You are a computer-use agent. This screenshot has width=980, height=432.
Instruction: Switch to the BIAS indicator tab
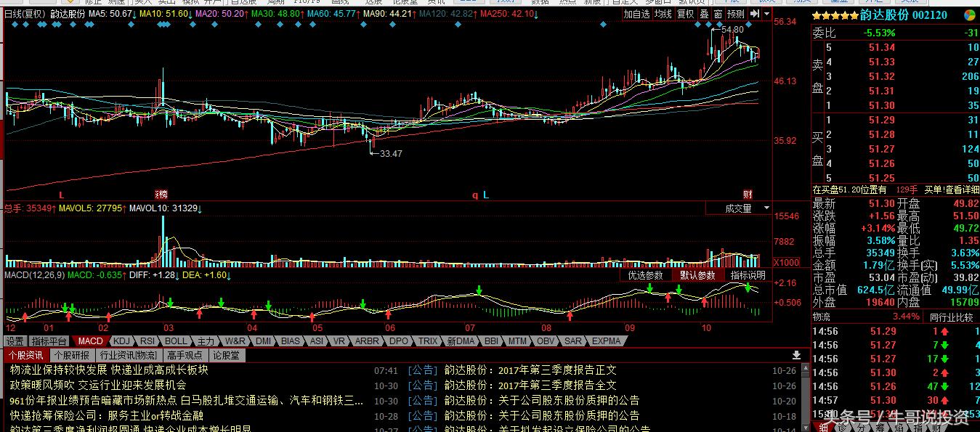pyautogui.click(x=291, y=341)
